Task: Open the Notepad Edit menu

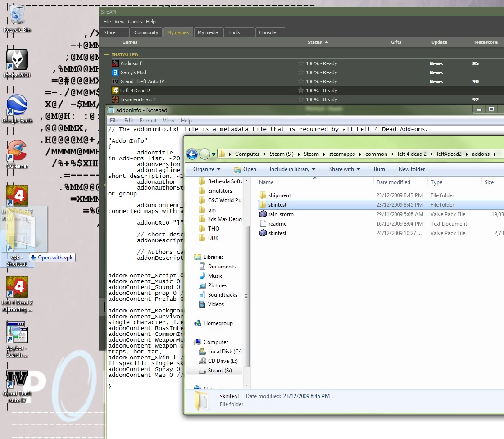Action: (x=128, y=121)
